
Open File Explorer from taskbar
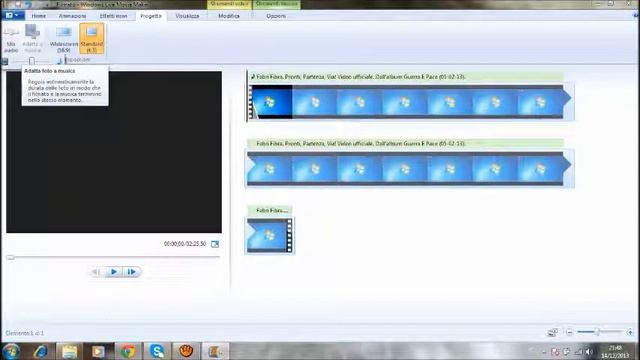[x=69, y=351]
